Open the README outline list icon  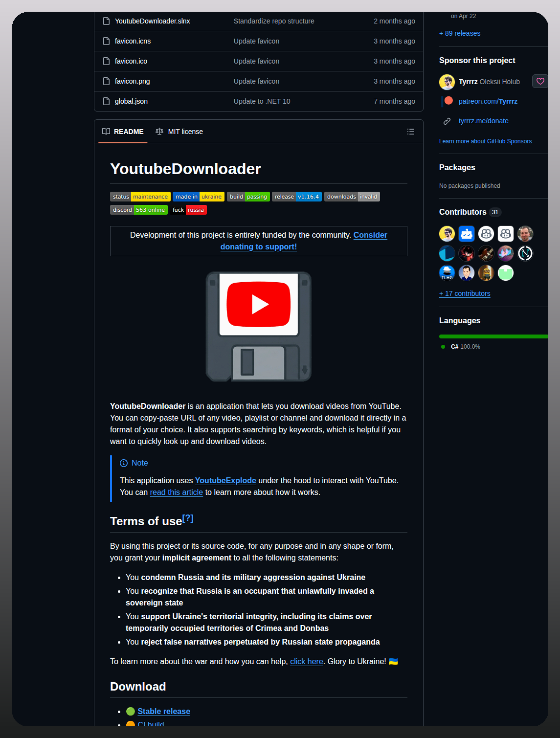(411, 132)
